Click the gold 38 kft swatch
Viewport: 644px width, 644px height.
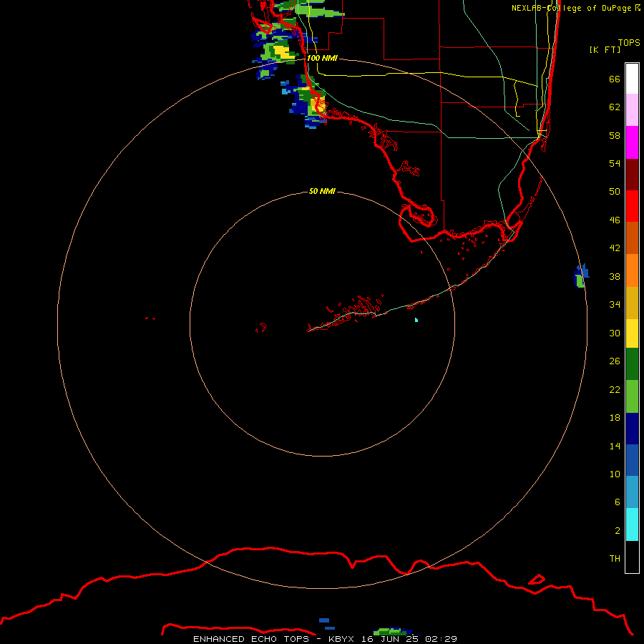[x=632, y=302]
